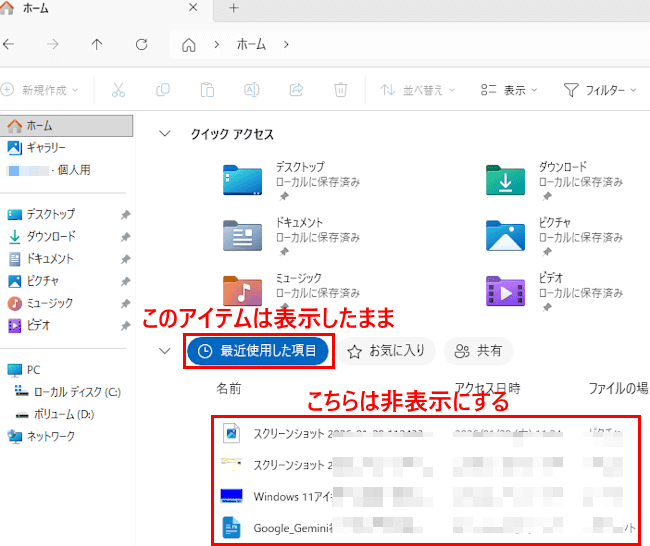The width and height of the screenshot is (650, 546).
Task: Click the ホーム breadcrumb in address bar
Action: [251, 44]
